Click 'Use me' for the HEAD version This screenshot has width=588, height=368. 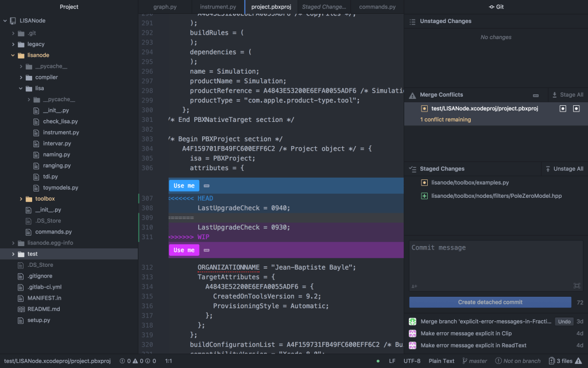coord(184,186)
